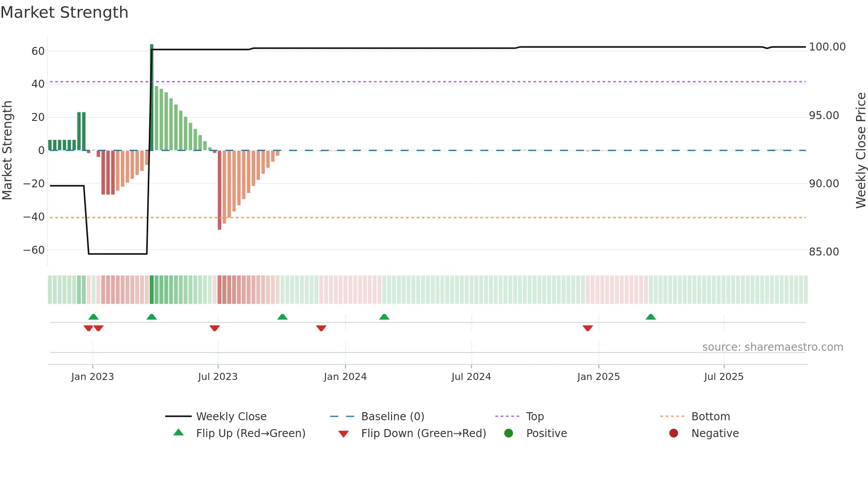This screenshot has width=868, height=488.
Task: Click the Jan 2024 axis label
Action: tap(345, 377)
